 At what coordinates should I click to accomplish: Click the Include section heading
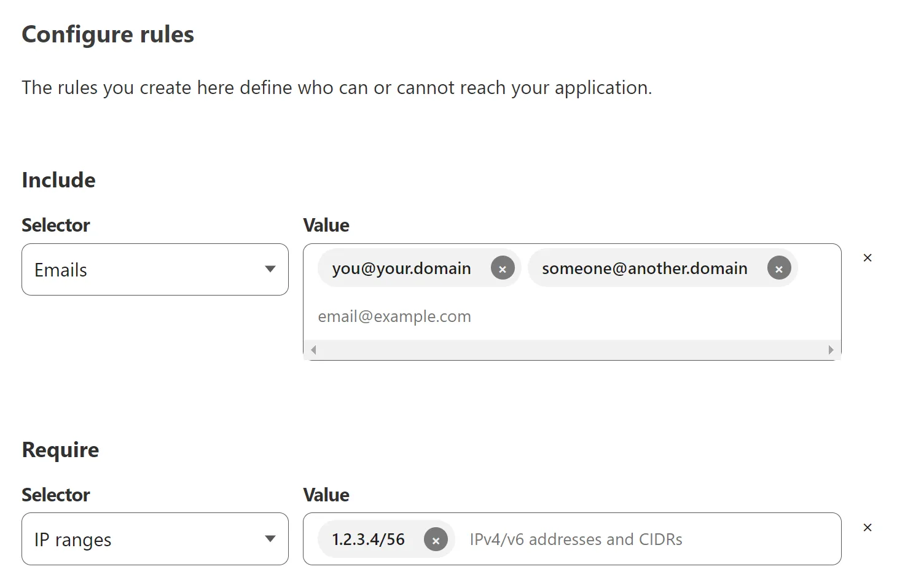point(59,180)
